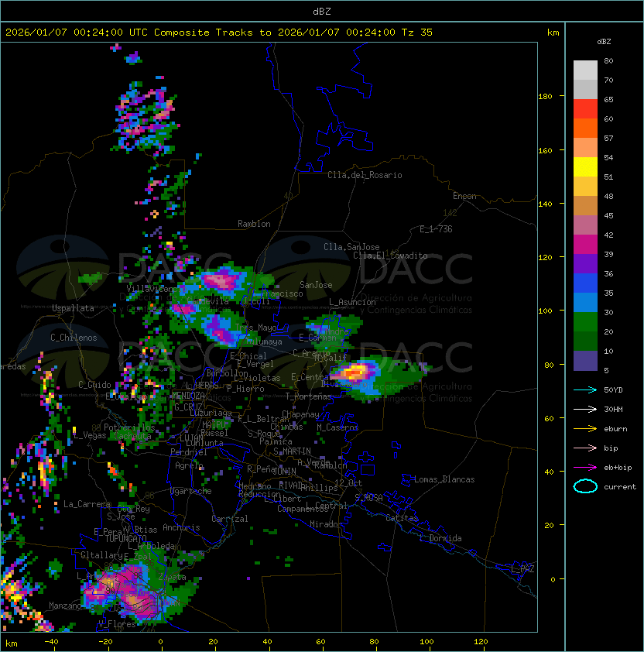The width and height of the screenshot is (644, 652).
Task: Select the light gray 70-80 dBZ swatch
Action: 585,70
